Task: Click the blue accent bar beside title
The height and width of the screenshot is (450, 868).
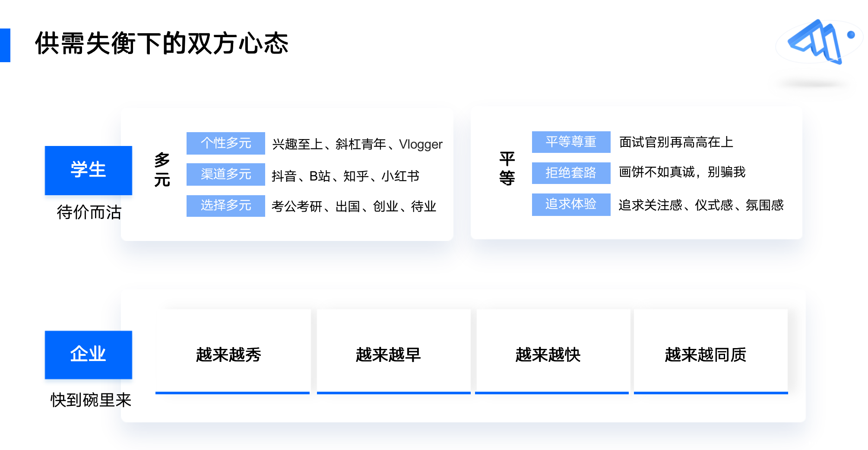Action: pos(5,45)
